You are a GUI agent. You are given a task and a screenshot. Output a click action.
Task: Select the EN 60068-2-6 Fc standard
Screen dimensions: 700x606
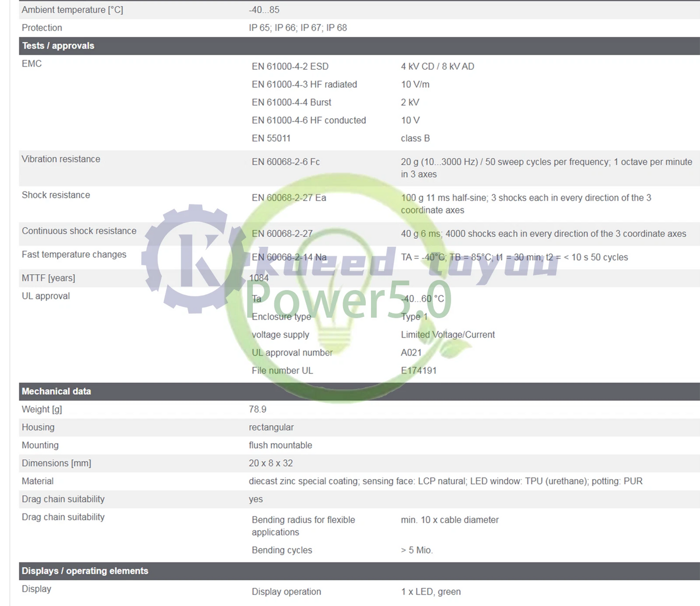(286, 162)
